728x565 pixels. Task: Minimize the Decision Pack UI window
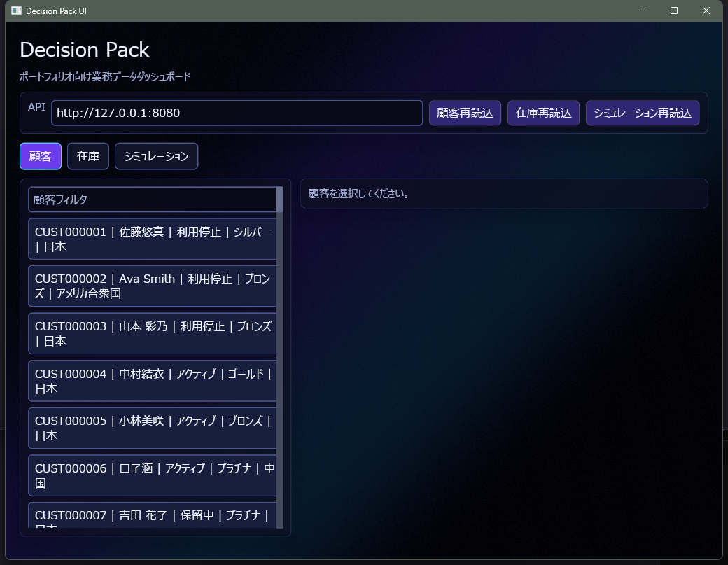(x=643, y=11)
